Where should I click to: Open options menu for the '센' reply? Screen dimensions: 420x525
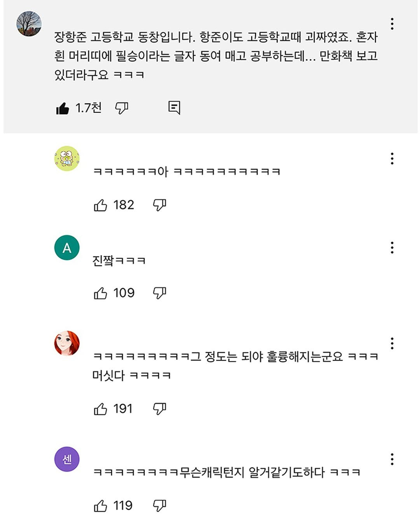392,459
